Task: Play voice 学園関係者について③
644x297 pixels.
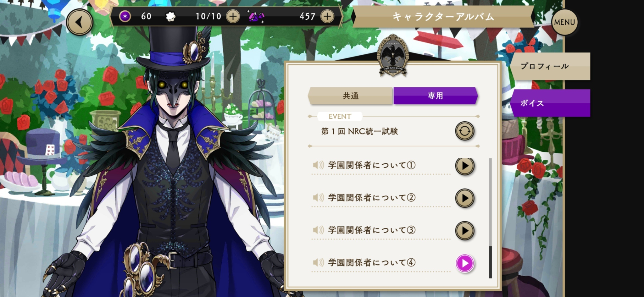Action: [464, 231]
